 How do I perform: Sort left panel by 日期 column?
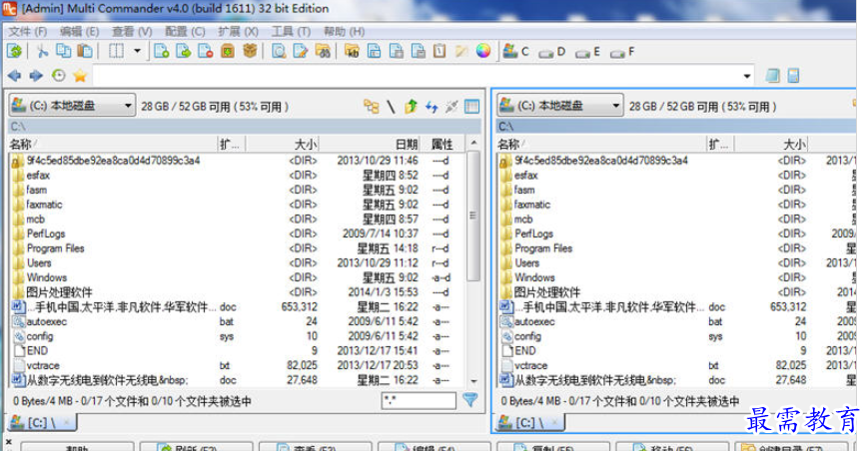click(x=370, y=145)
